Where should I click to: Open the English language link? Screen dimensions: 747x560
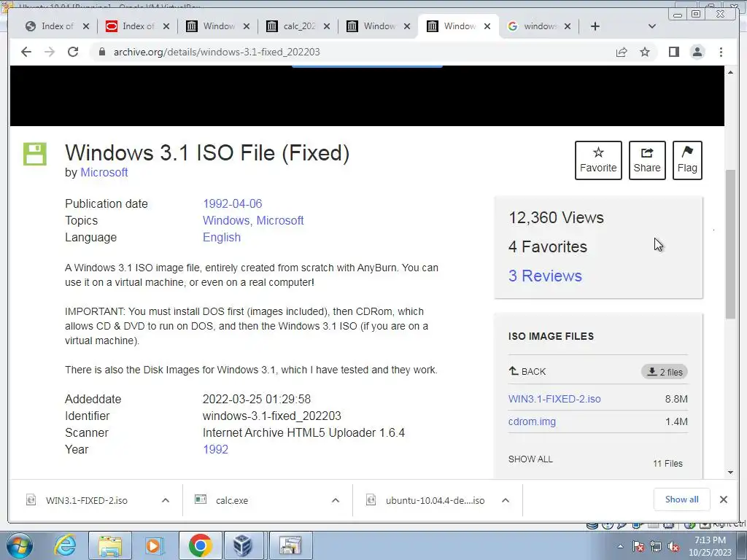[222, 237]
